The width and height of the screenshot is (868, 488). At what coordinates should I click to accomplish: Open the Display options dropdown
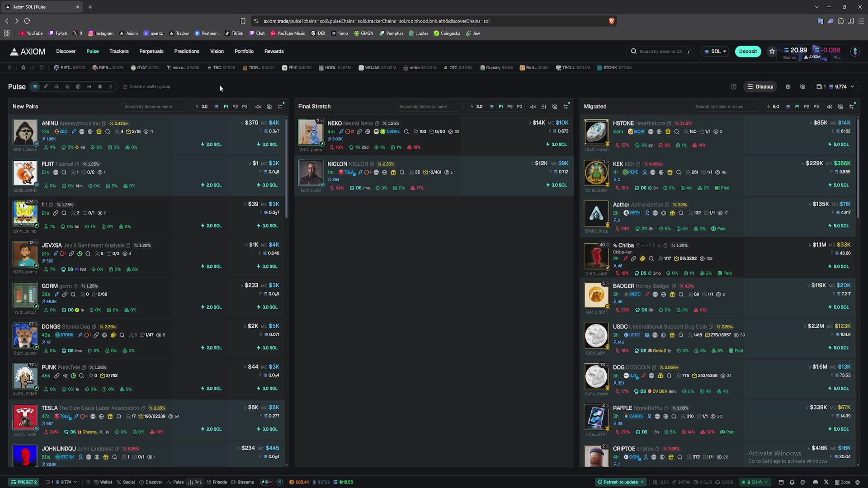pos(760,87)
